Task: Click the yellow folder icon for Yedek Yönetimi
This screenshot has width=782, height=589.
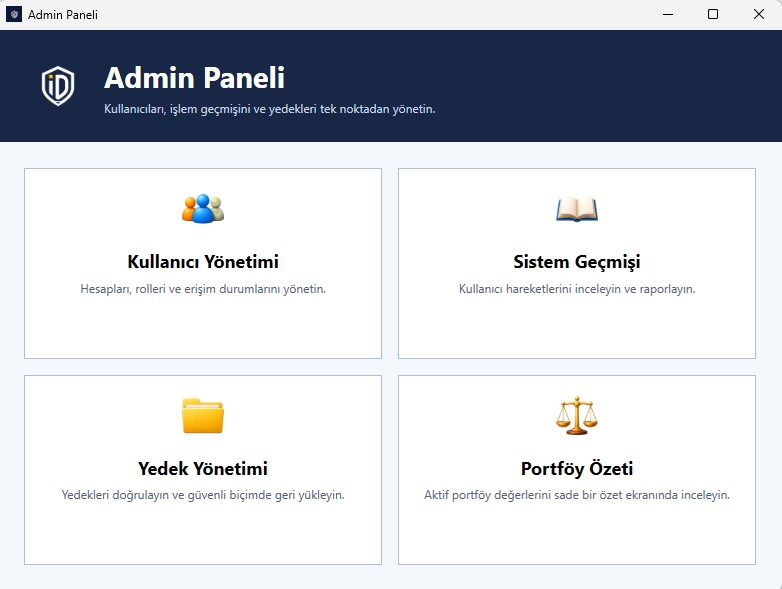Action: (203, 416)
